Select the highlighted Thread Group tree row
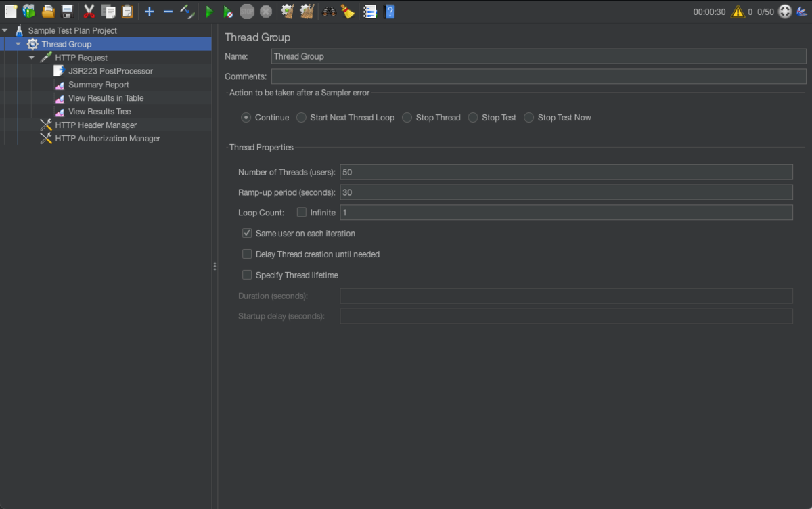812x509 pixels. click(x=106, y=44)
